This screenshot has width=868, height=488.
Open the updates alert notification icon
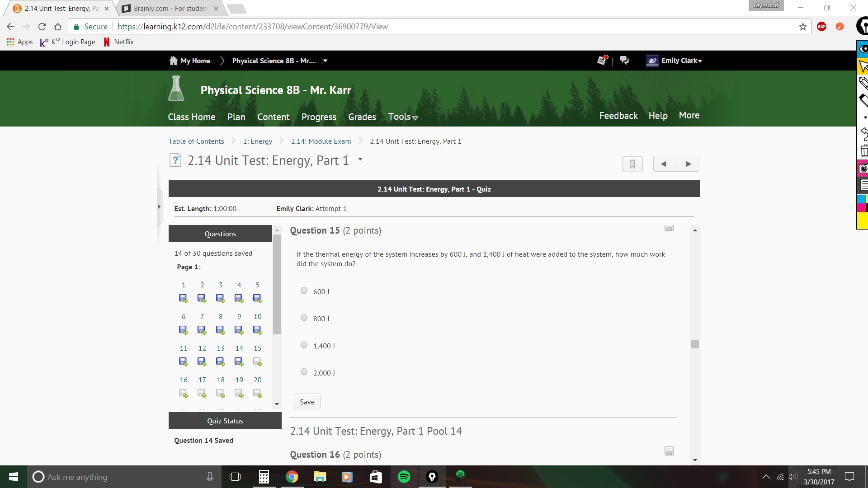tap(602, 61)
